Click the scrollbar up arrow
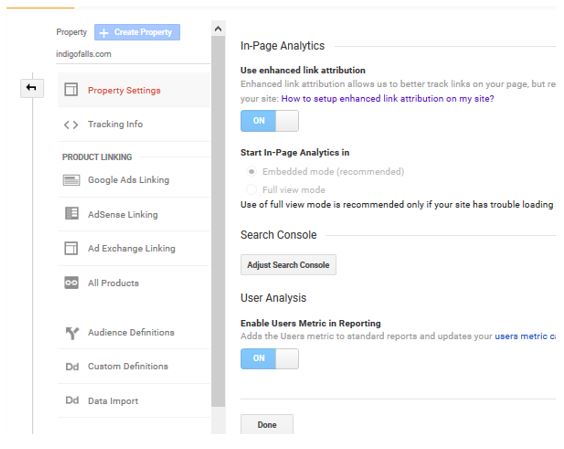This screenshot has height=449, width=564. (218, 29)
